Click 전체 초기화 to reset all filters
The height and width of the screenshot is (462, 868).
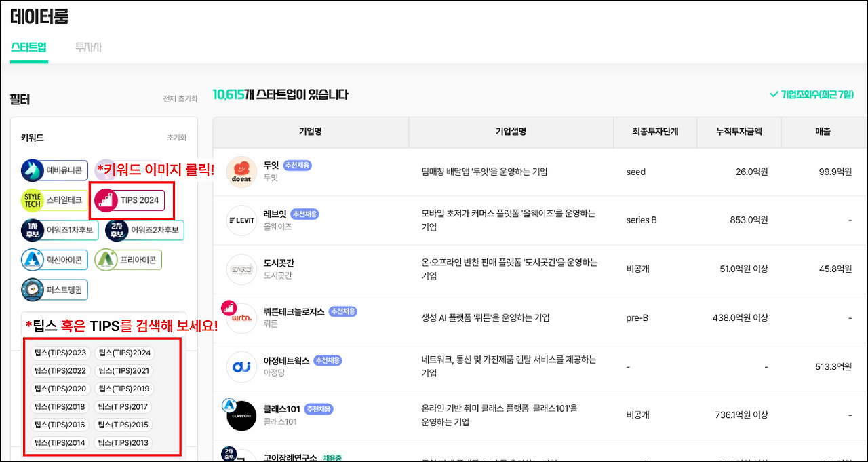pos(179,99)
